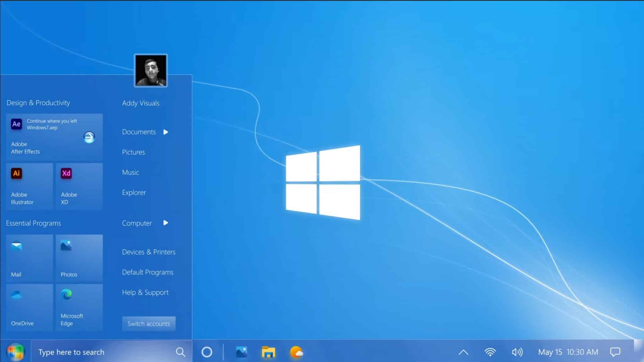
Task: Open the Mail app tile
Action: click(x=29, y=257)
